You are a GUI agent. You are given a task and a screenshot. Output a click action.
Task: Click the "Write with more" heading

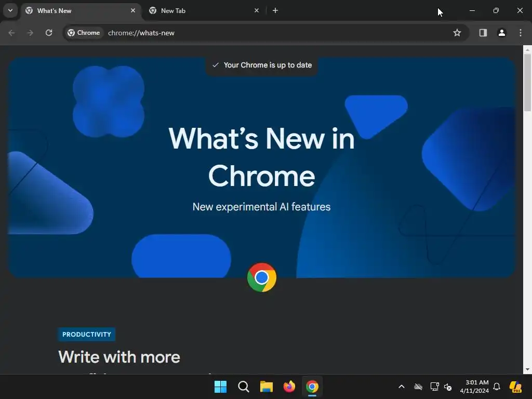[x=119, y=357]
